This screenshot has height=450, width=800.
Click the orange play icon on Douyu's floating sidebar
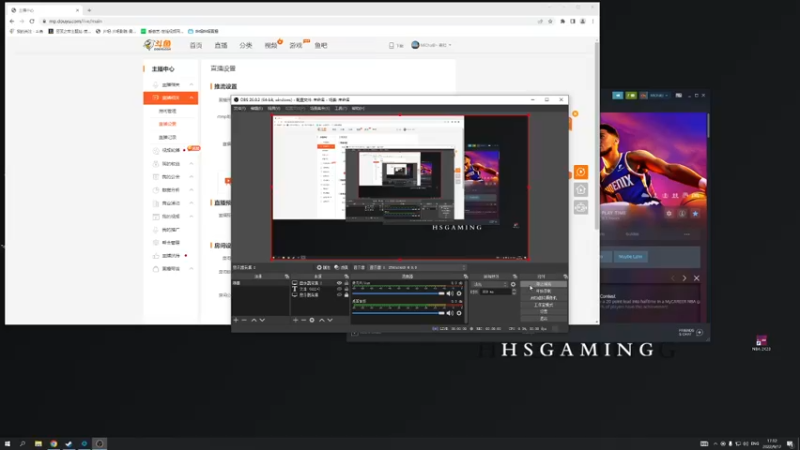[x=581, y=172]
